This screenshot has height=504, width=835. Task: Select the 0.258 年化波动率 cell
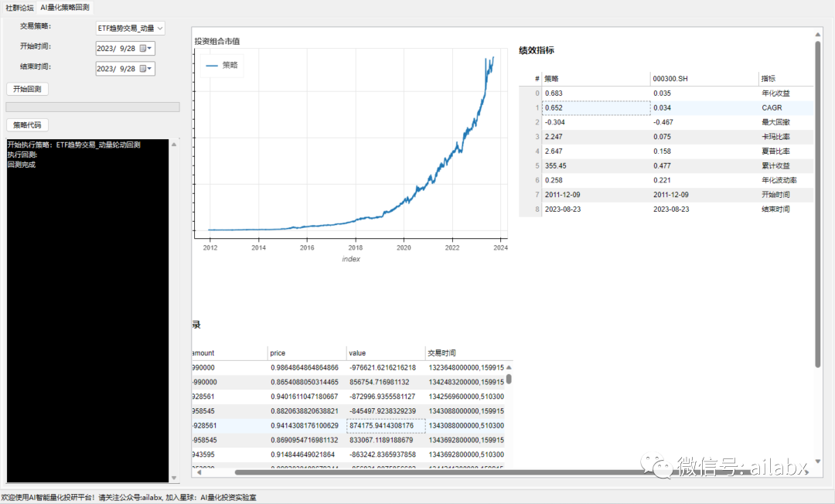click(x=596, y=180)
